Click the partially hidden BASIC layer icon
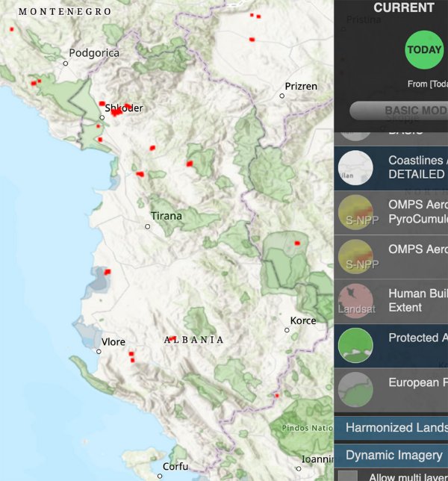Viewport: 448px width, 481px height. pyautogui.click(x=355, y=133)
